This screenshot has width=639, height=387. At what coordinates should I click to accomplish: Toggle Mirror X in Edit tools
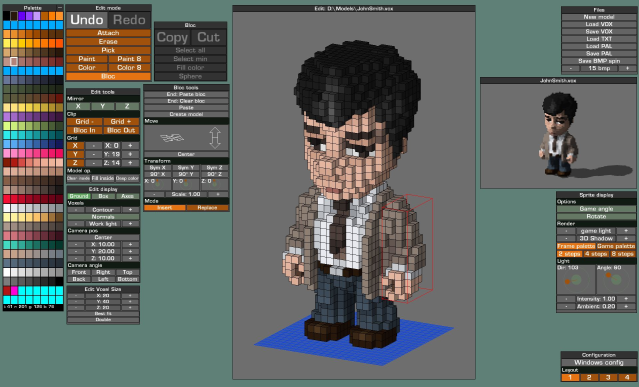[78, 106]
